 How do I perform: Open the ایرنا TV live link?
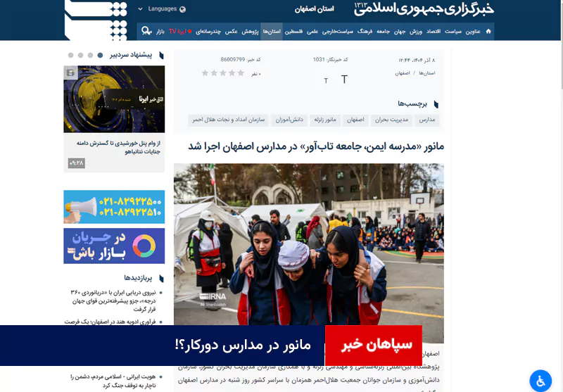(180, 32)
